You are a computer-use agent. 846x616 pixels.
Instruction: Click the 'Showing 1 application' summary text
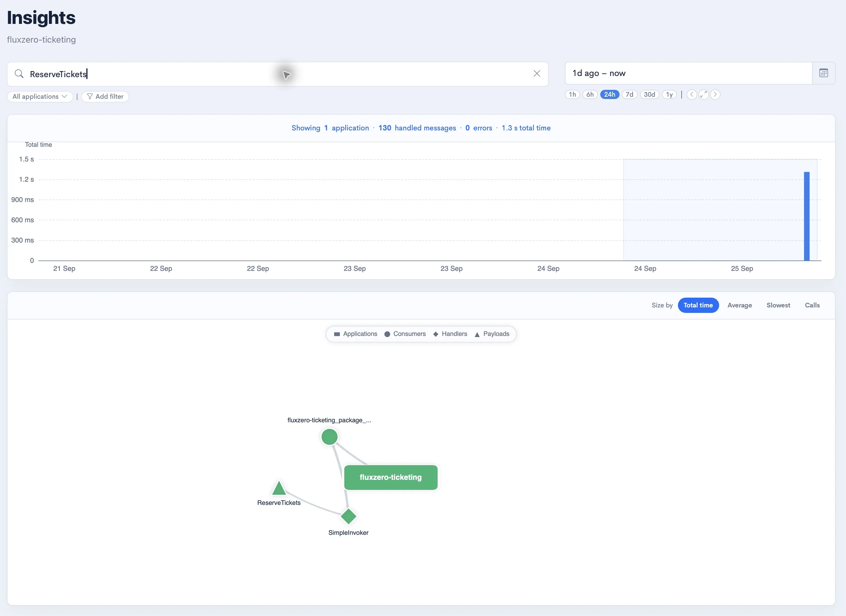point(330,128)
